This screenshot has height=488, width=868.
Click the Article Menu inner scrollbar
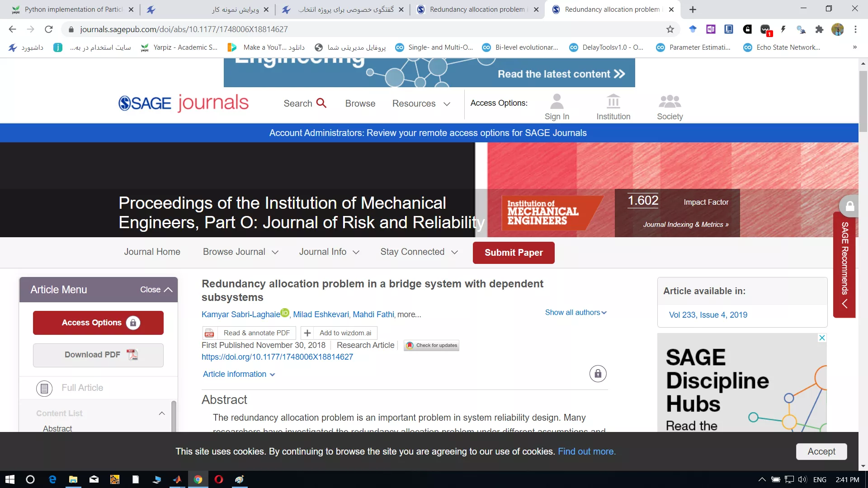point(174,416)
